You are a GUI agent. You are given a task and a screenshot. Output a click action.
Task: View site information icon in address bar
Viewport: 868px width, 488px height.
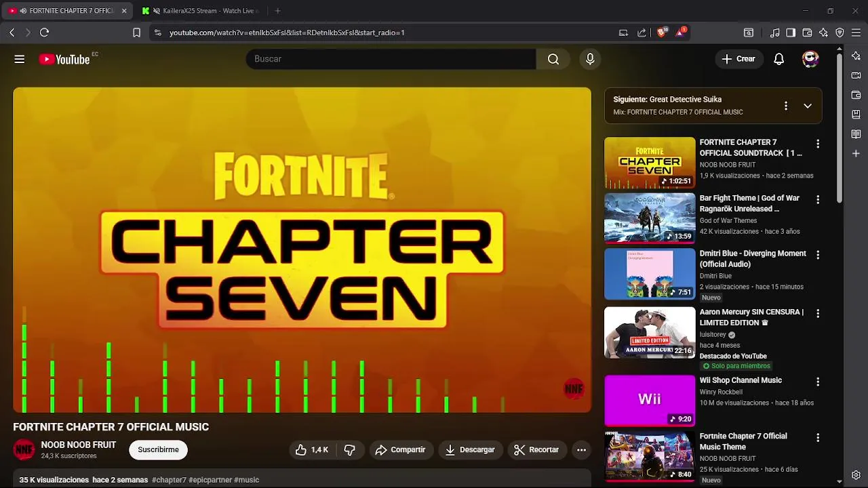tap(157, 33)
